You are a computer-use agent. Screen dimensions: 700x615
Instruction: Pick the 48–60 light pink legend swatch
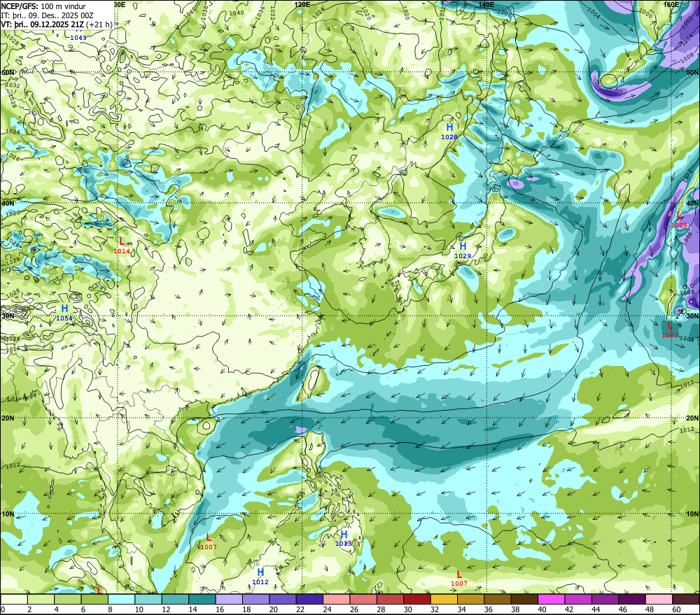click(x=659, y=599)
